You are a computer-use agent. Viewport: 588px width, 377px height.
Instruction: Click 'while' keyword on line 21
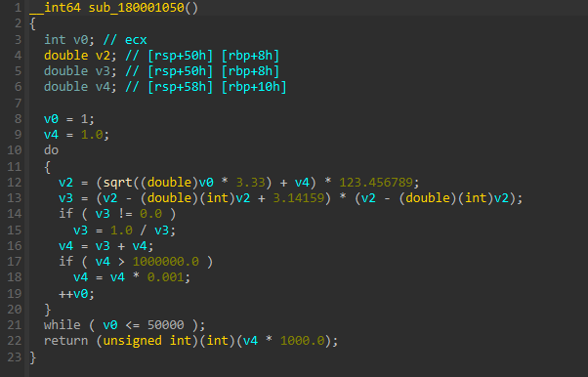(63, 325)
